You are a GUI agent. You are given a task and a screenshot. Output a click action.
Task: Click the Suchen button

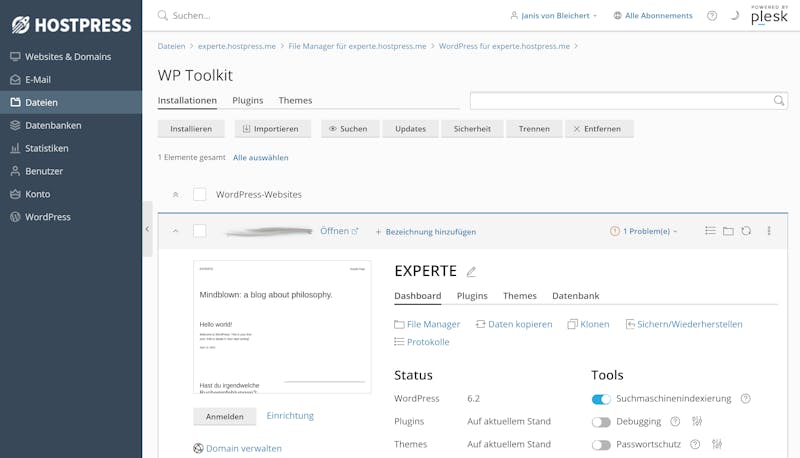[350, 129]
